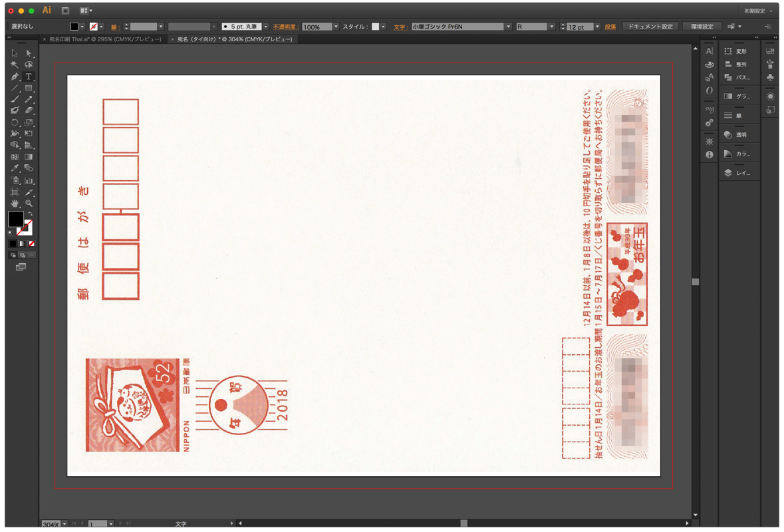Switch to Draw Behind drawing mode
Viewport: 784px width, 532px height.
(x=23, y=254)
